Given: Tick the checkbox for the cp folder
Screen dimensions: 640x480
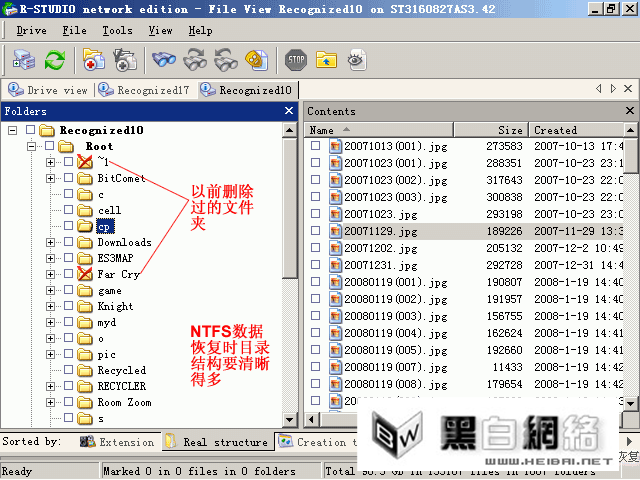Looking at the screenshot, I should 69,226.
